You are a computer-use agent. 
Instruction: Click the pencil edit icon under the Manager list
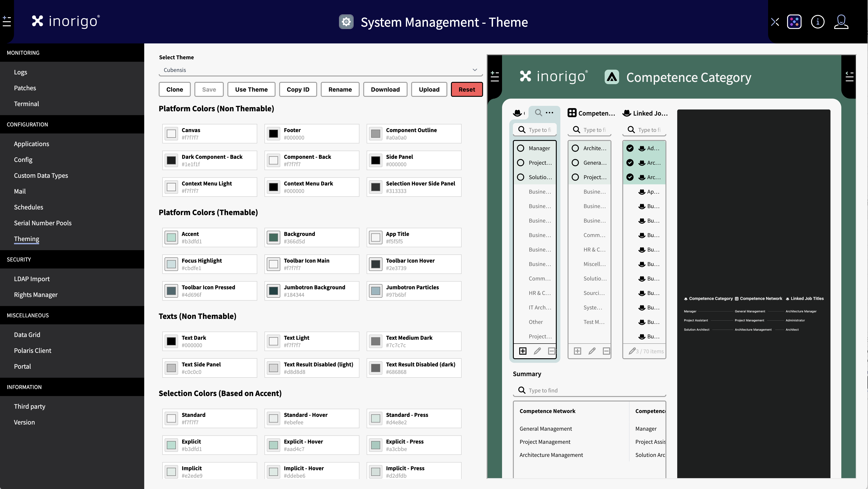coord(537,351)
